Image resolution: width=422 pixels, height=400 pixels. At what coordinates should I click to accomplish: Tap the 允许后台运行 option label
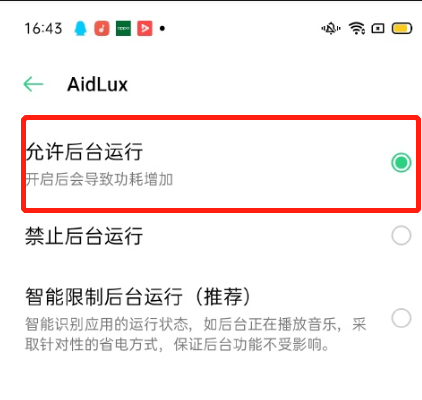click(x=84, y=152)
